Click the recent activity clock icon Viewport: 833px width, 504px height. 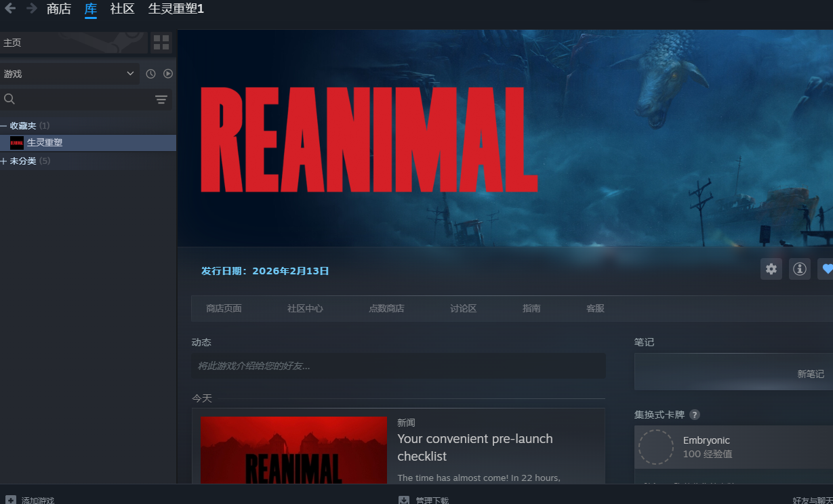click(x=150, y=74)
